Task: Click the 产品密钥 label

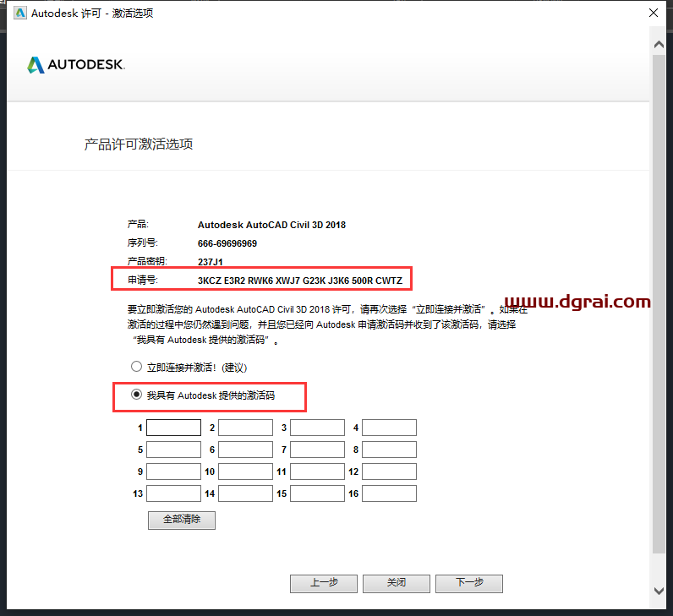Action: (147, 261)
